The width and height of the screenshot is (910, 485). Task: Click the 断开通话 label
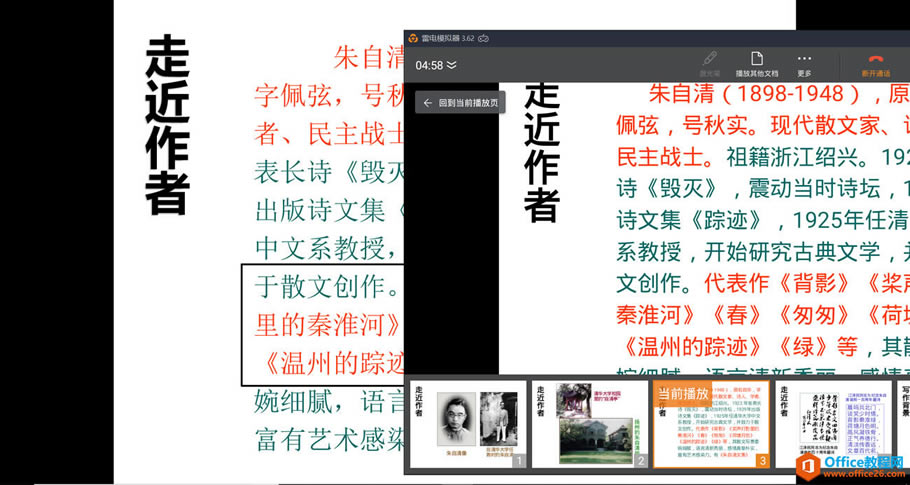pos(876,74)
